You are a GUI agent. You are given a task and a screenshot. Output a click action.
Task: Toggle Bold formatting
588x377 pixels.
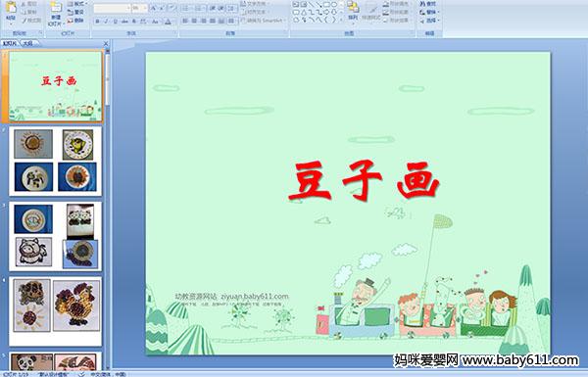(97, 22)
